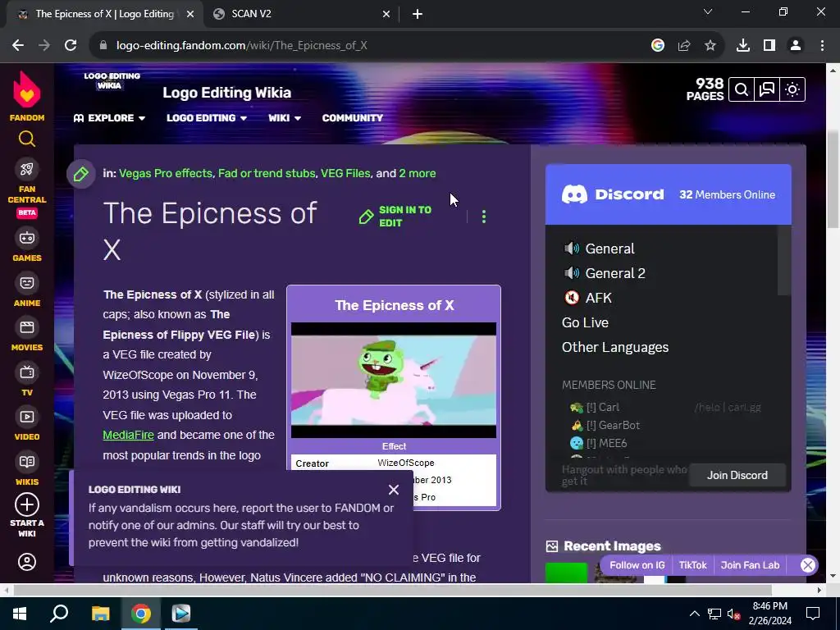Bookmark this page with star icon

click(710, 46)
